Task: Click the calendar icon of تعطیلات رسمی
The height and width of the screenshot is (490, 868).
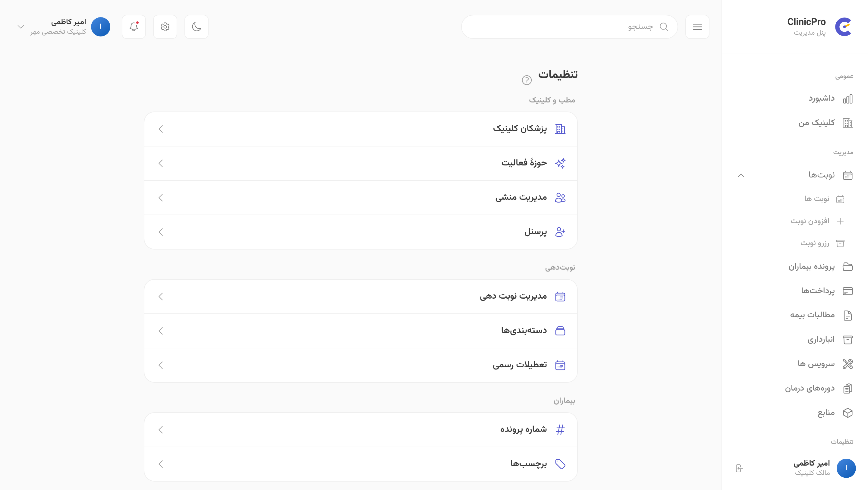Action: (560, 365)
